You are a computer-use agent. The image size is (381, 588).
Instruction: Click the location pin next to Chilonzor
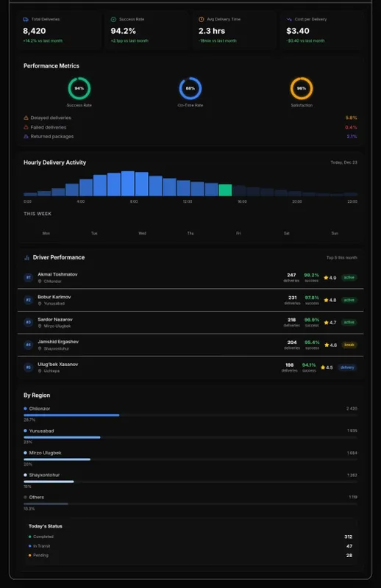click(x=40, y=282)
